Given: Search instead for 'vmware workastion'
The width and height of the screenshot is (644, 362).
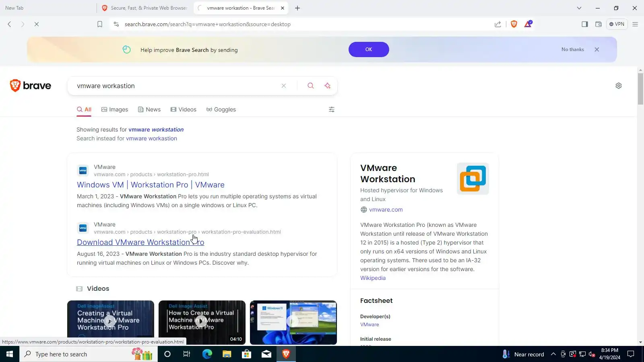Looking at the screenshot, I should pyautogui.click(x=151, y=138).
